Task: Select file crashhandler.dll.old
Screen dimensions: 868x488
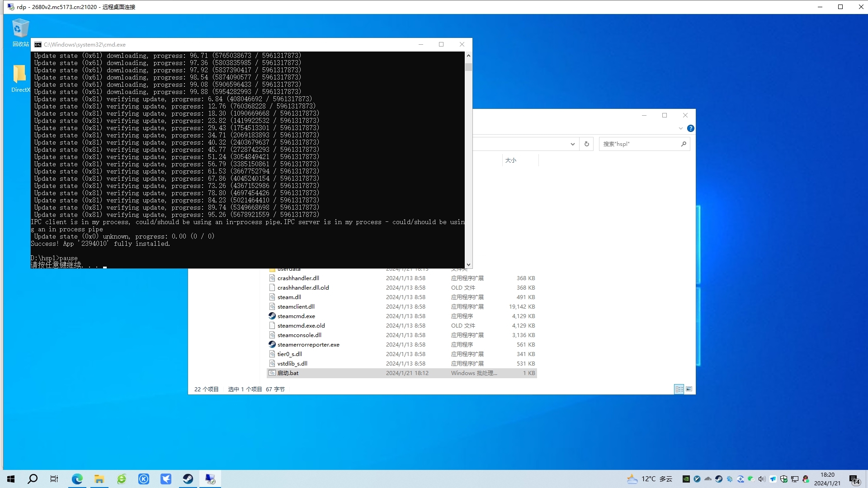Action: [x=303, y=288]
